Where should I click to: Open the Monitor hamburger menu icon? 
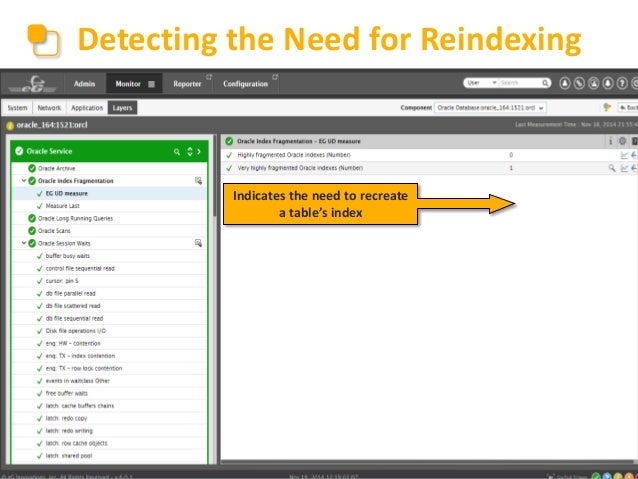pos(151,84)
